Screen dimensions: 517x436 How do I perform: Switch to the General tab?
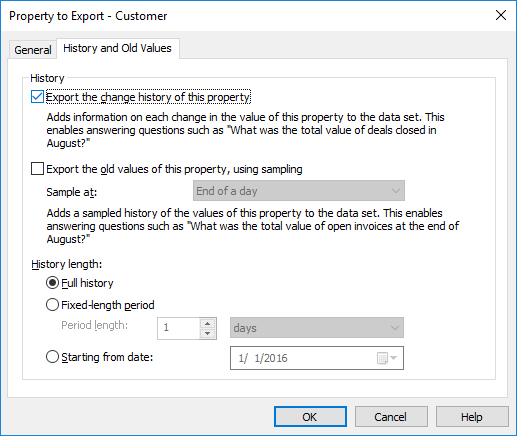pyautogui.click(x=33, y=50)
